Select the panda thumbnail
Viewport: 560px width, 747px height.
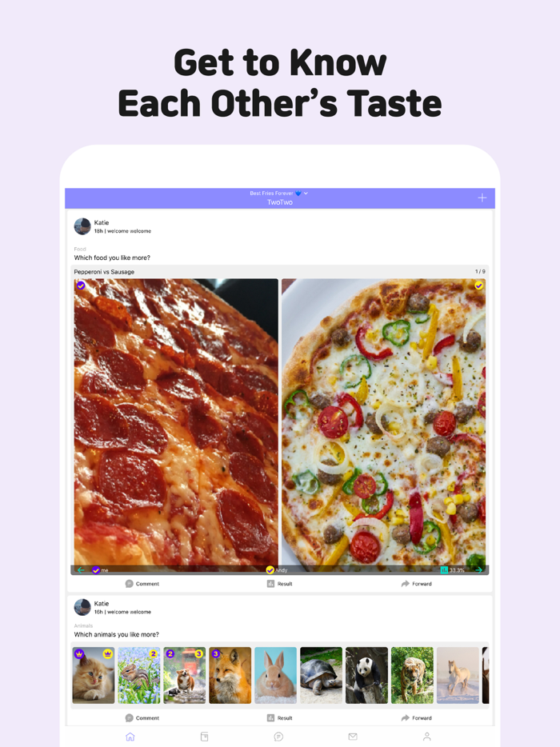tap(366, 675)
